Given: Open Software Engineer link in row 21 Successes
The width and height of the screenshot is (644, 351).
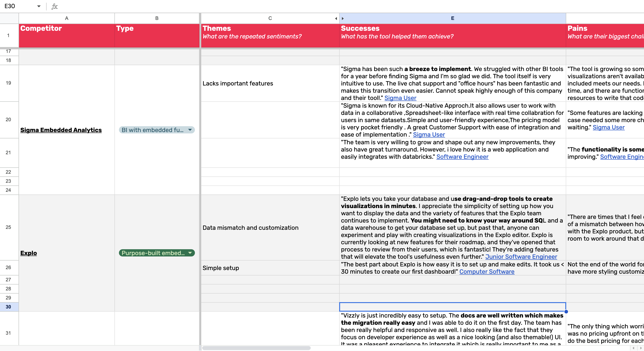Looking at the screenshot, I should click(x=462, y=157).
